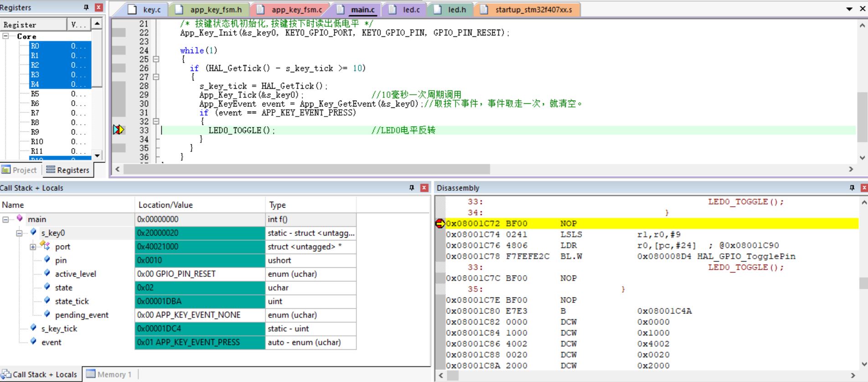The width and height of the screenshot is (868, 382).
Task: Collapse the if block at line 27
Action: [156, 77]
